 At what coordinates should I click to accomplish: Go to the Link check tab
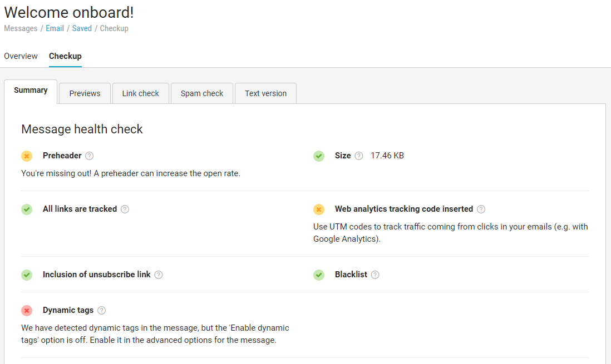click(x=140, y=93)
